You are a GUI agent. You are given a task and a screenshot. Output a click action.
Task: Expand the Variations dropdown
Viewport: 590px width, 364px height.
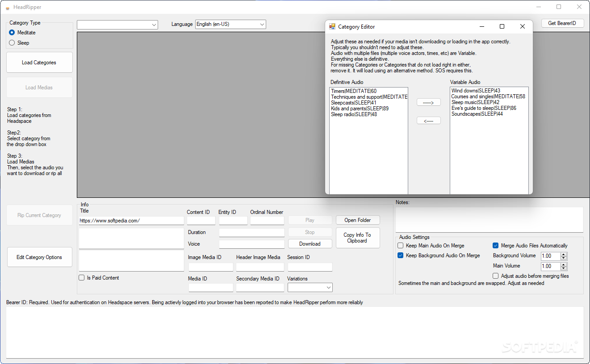(x=310, y=287)
